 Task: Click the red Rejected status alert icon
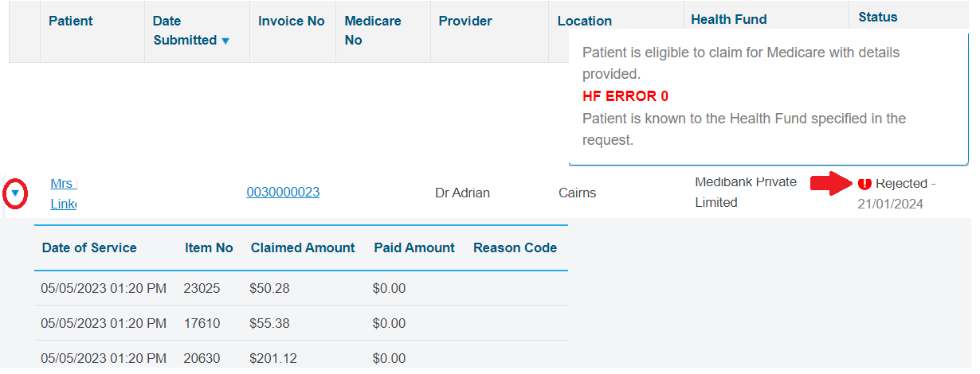864,183
